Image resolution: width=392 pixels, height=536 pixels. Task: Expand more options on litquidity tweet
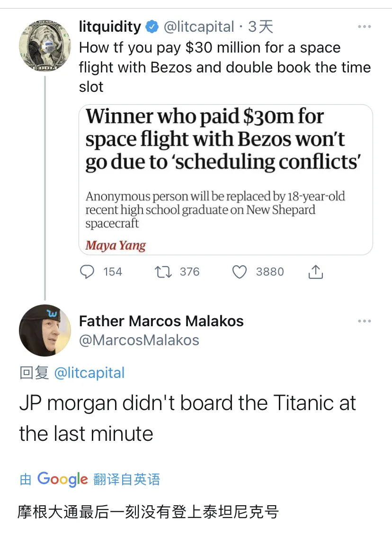pyautogui.click(x=364, y=27)
